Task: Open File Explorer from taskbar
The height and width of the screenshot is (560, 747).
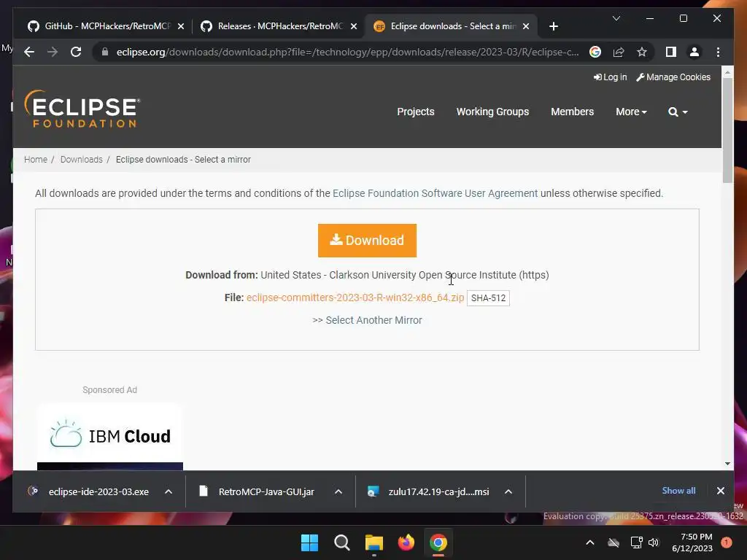Action: click(374, 542)
